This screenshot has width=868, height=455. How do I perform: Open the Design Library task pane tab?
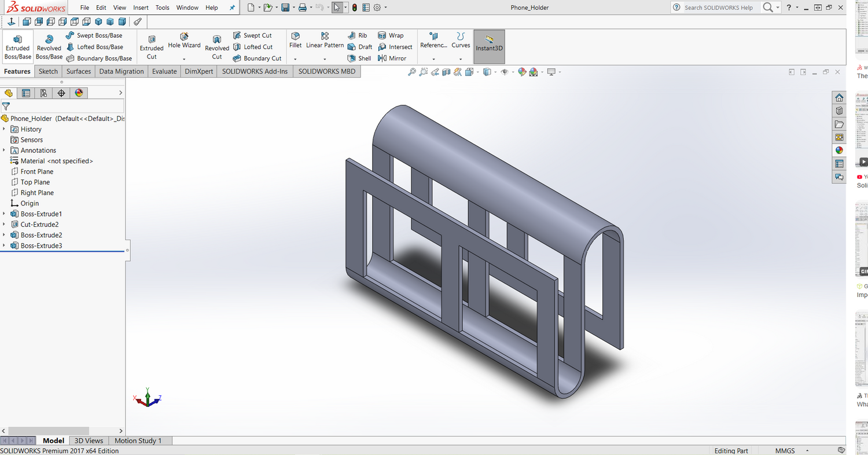click(x=839, y=111)
